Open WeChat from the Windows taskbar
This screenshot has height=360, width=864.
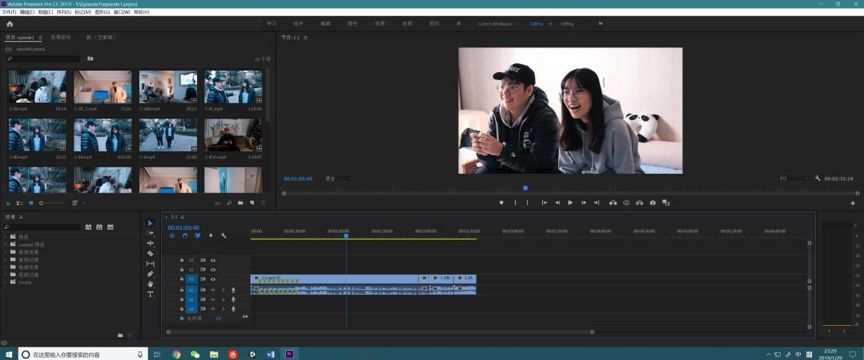[x=195, y=354]
